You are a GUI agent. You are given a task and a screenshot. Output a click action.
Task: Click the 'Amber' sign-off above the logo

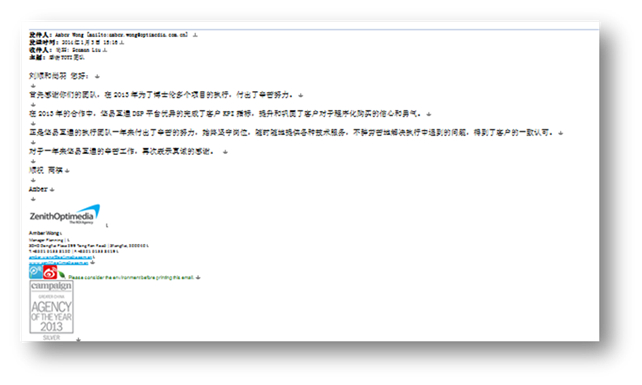tap(38, 189)
